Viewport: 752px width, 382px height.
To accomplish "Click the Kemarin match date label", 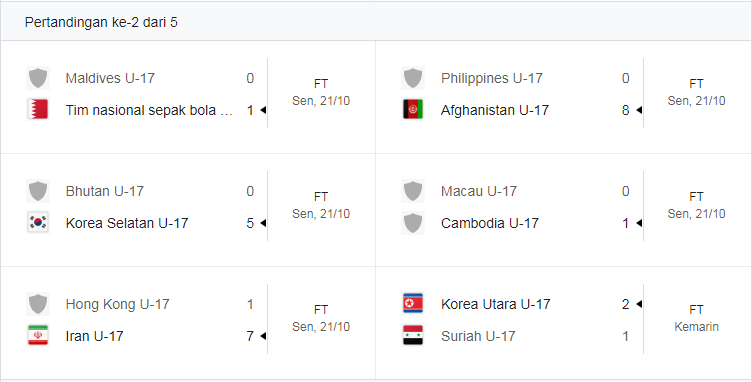I will [696, 327].
